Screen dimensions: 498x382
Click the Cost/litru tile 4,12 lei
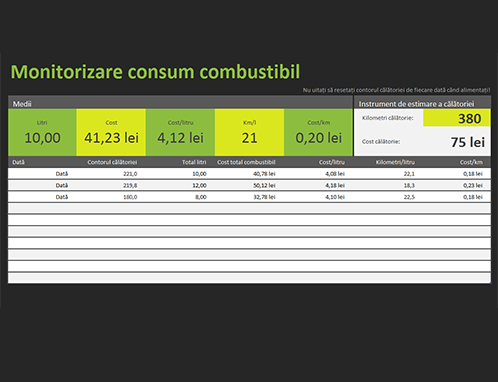[x=180, y=132]
